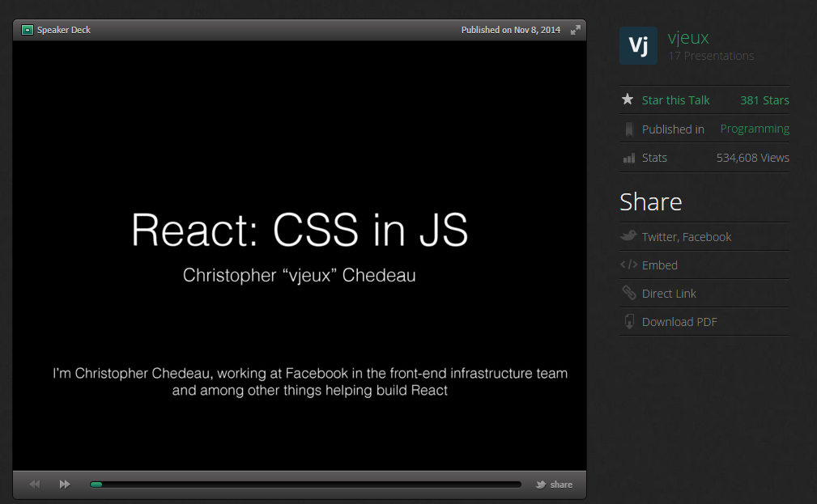Click the Share heading
The height and width of the screenshot is (504, 817).
coord(651,201)
